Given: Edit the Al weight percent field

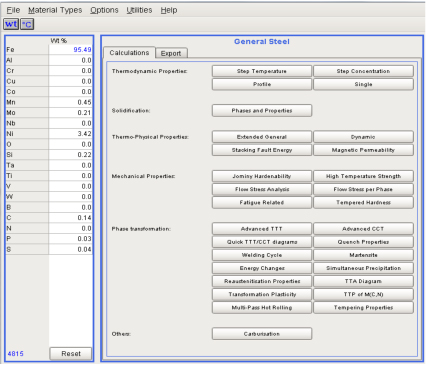Looking at the screenshot, I should 70,60.
